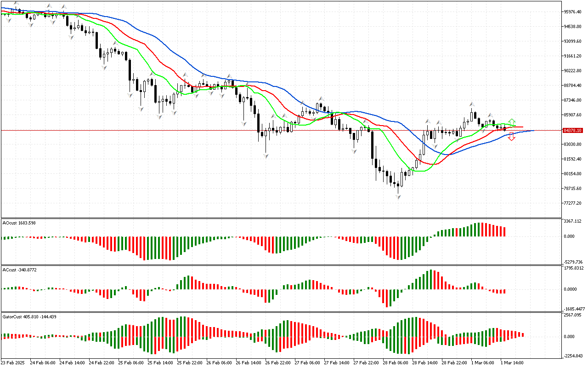Click the 26 Feb 22:00 time label

pyautogui.click(x=278, y=363)
